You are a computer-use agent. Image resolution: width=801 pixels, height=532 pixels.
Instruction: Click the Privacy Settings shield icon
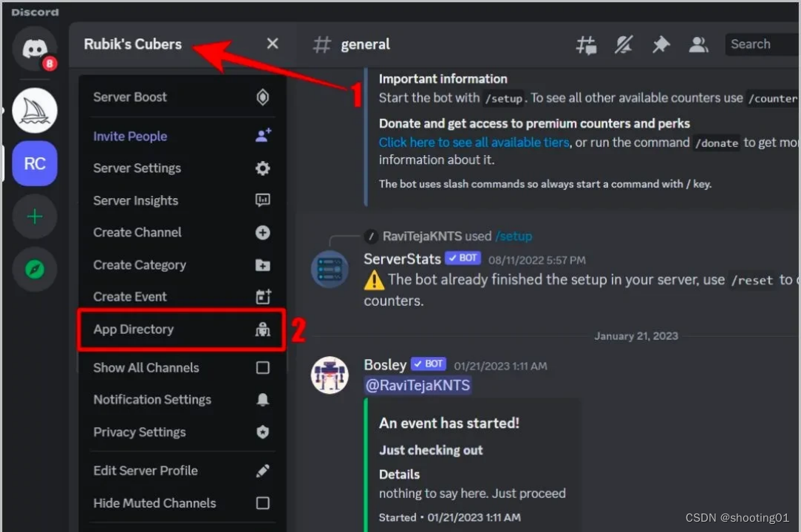(x=262, y=432)
